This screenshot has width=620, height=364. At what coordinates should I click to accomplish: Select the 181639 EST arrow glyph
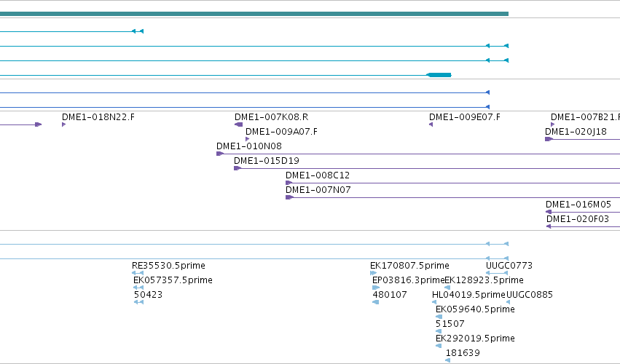point(447,360)
